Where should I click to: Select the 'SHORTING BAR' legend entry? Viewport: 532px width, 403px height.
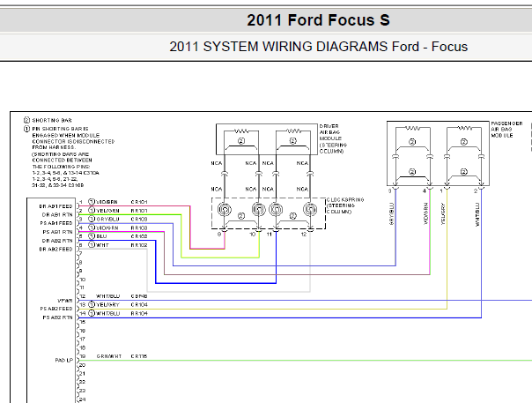point(52,120)
